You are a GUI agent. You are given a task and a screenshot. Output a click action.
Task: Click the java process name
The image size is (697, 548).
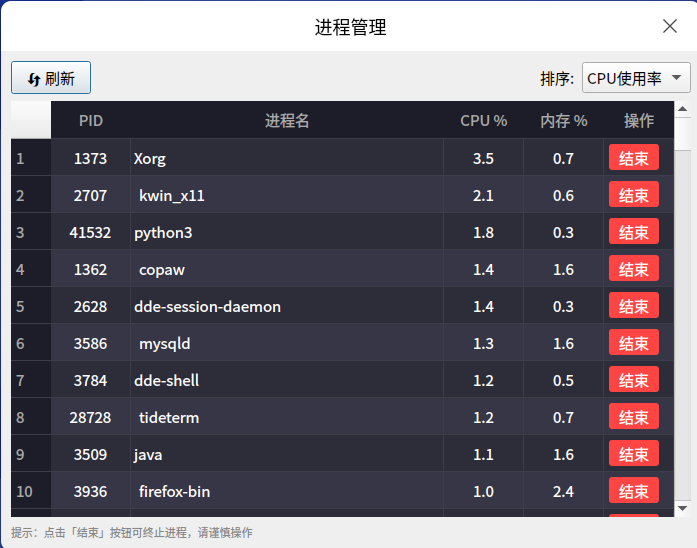click(x=287, y=454)
